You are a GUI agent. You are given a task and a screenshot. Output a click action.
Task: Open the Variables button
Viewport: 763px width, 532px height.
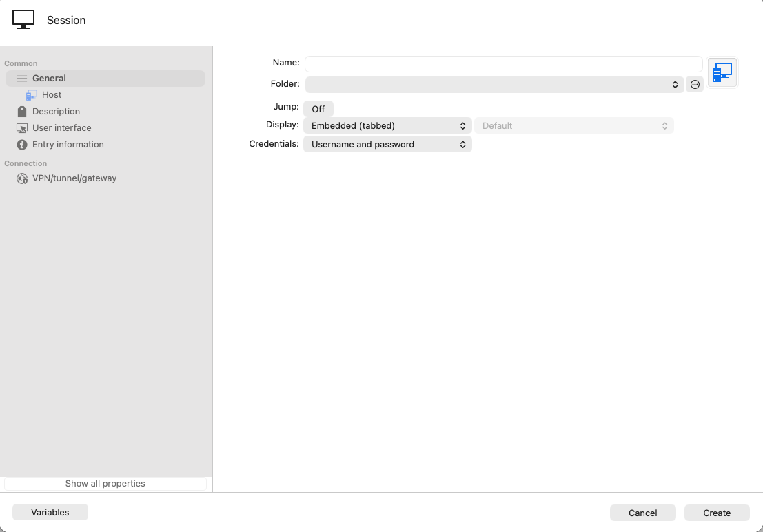50,512
